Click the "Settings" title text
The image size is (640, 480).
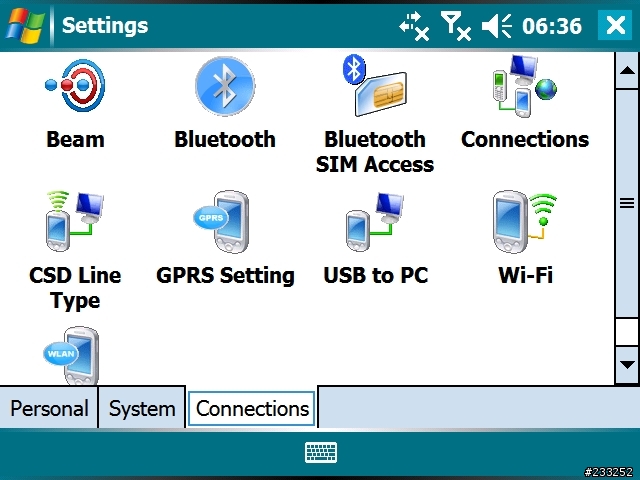[x=105, y=26]
